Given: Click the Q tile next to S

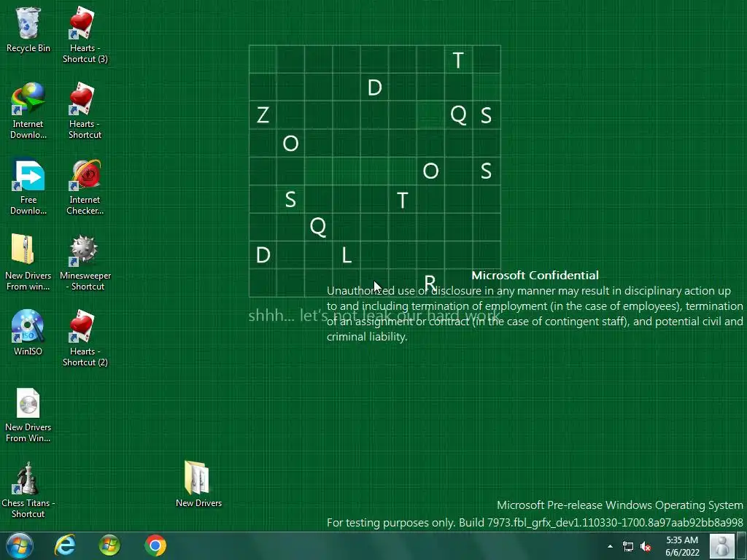Looking at the screenshot, I should click(458, 114).
